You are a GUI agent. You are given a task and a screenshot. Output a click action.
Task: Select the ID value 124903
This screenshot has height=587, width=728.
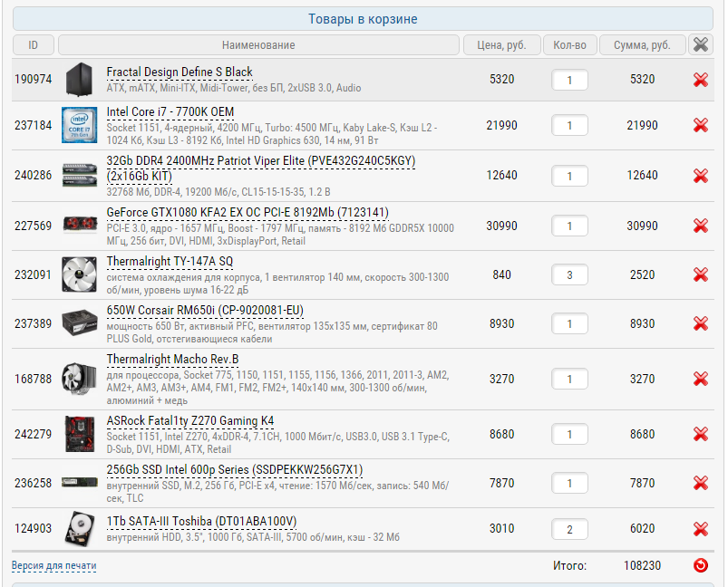point(33,528)
